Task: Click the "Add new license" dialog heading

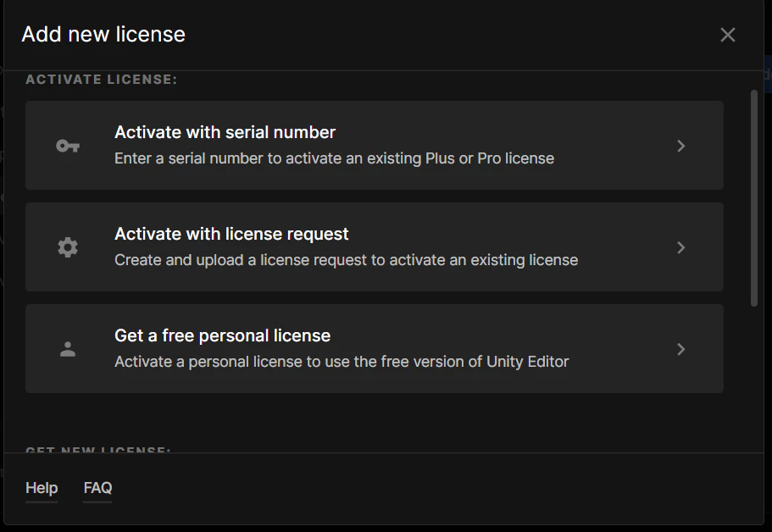Action: pyautogui.click(x=103, y=35)
